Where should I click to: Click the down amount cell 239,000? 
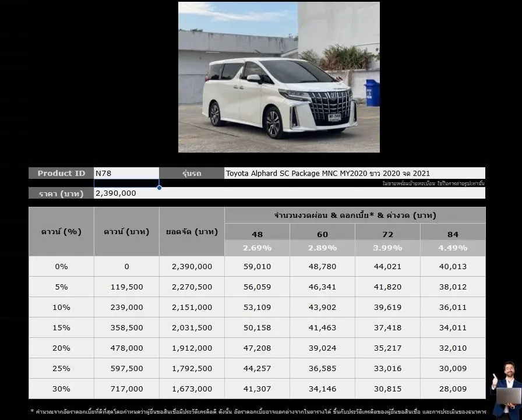[x=126, y=307]
